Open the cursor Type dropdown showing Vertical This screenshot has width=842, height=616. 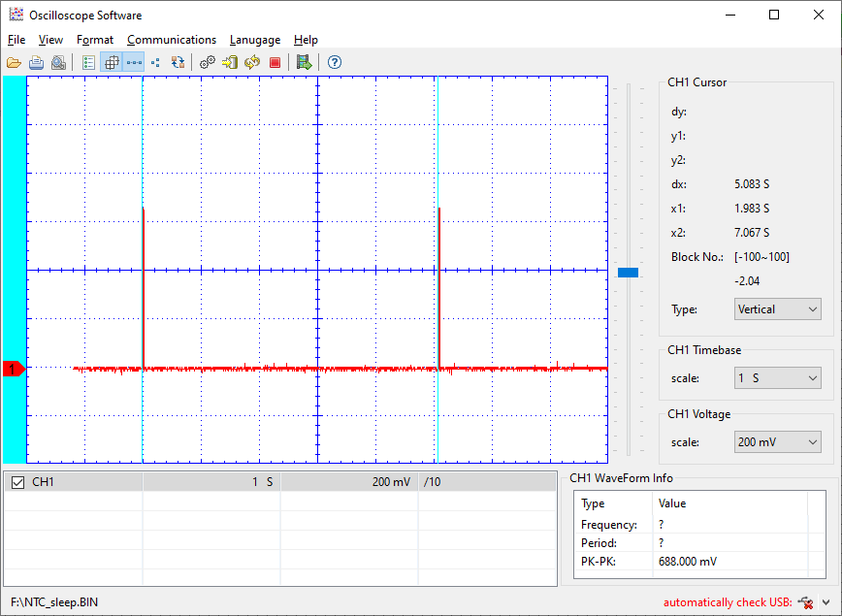[x=777, y=309]
